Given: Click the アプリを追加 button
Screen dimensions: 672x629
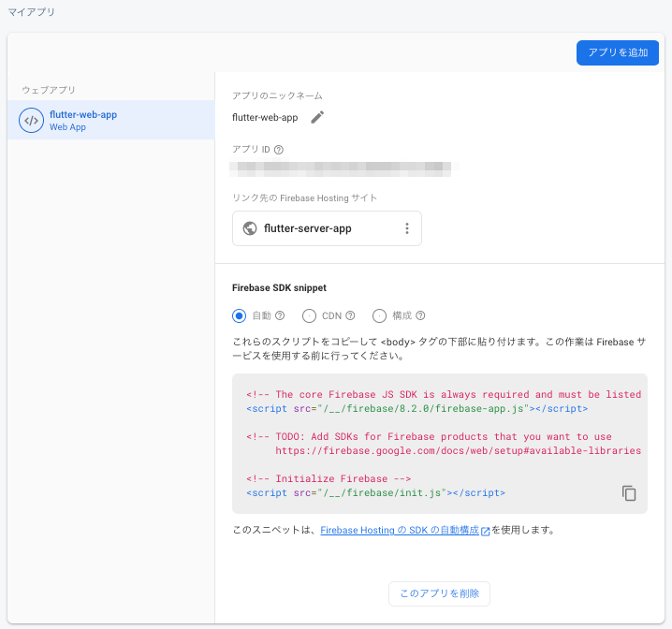Looking at the screenshot, I should click(617, 52).
